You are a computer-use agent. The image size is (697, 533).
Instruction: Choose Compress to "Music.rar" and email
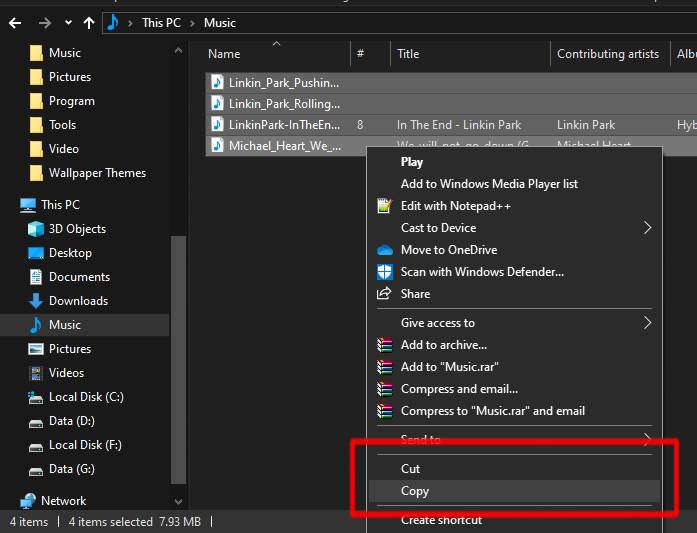[x=514, y=411]
